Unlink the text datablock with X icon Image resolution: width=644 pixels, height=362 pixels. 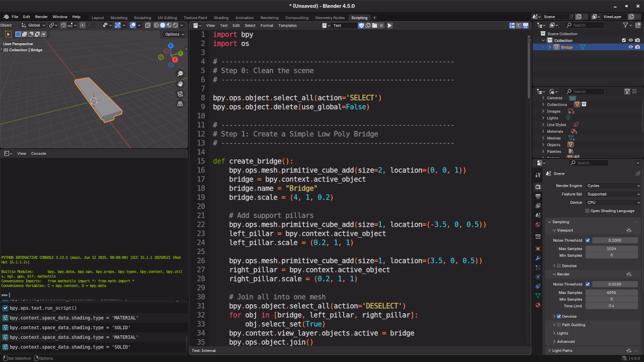click(381, 25)
